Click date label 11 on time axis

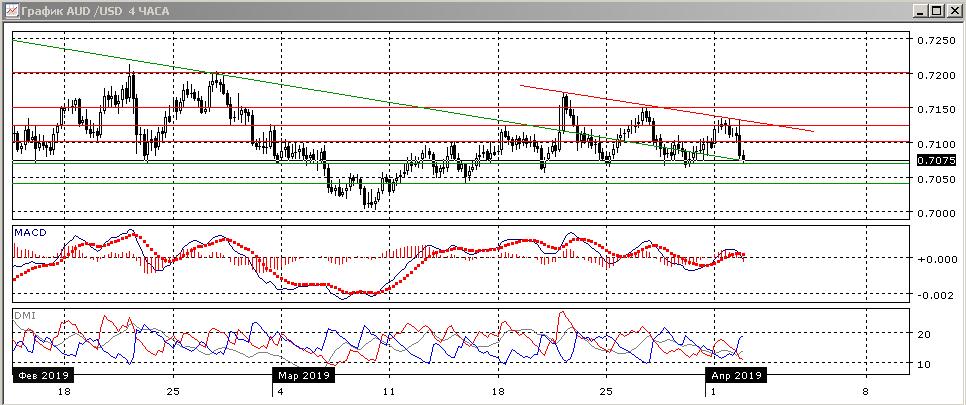(x=389, y=391)
